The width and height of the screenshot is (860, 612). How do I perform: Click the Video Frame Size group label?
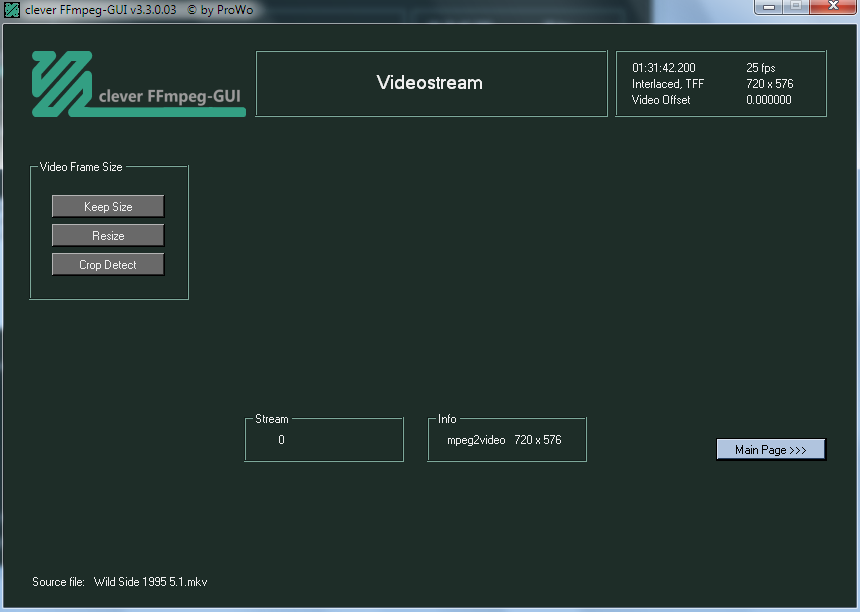click(x=81, y=167)
